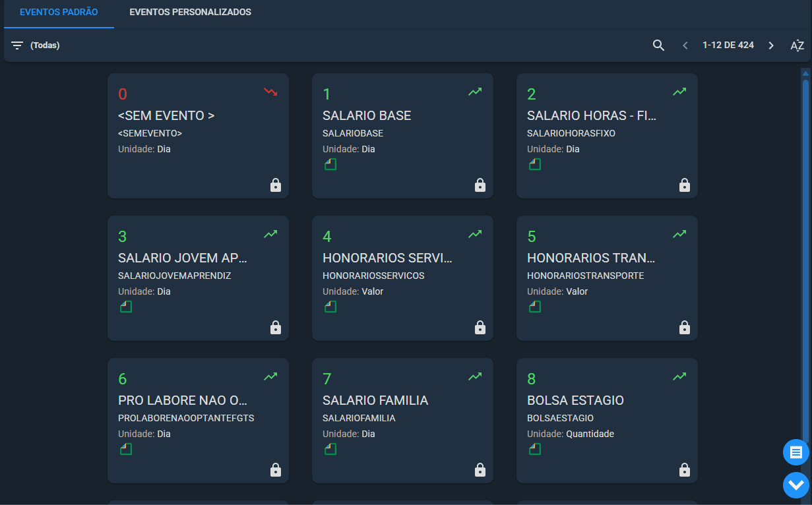Image resolution: width=812 pixels, height=505 pixels.
Task: Click the up-trend icon on HONORARIOS TRAN card
Action: tap(679, 234)
